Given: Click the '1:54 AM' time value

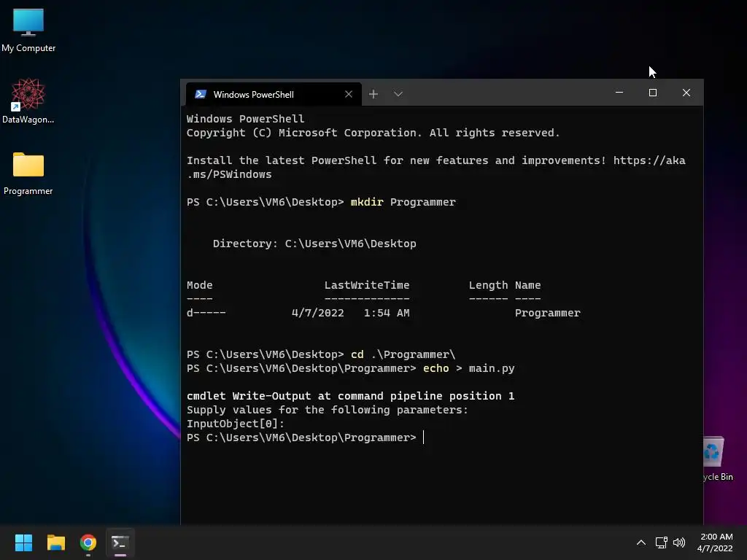Looking at the screenshot, I should 387,313.
